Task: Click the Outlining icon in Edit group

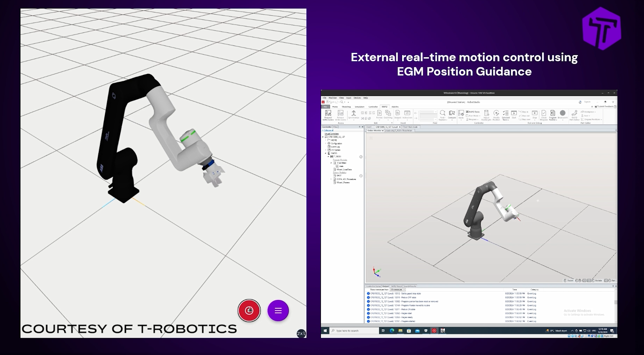Action: coord(388,115)
